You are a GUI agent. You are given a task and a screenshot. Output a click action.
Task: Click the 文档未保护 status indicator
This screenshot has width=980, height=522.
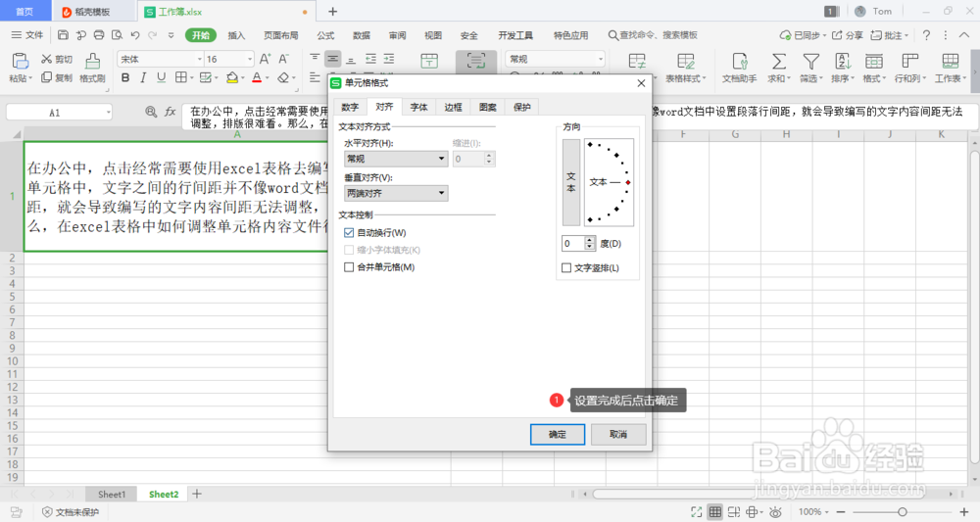click(x=71, y=512)
